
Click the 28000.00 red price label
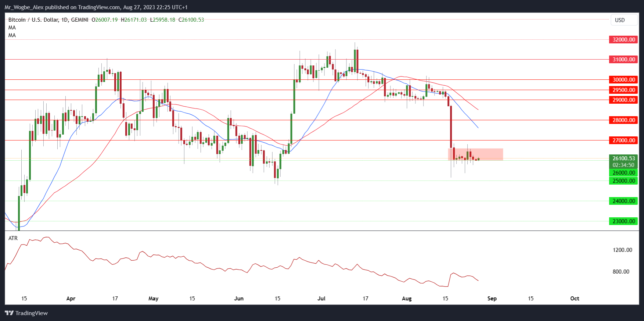tap(623, 120)
